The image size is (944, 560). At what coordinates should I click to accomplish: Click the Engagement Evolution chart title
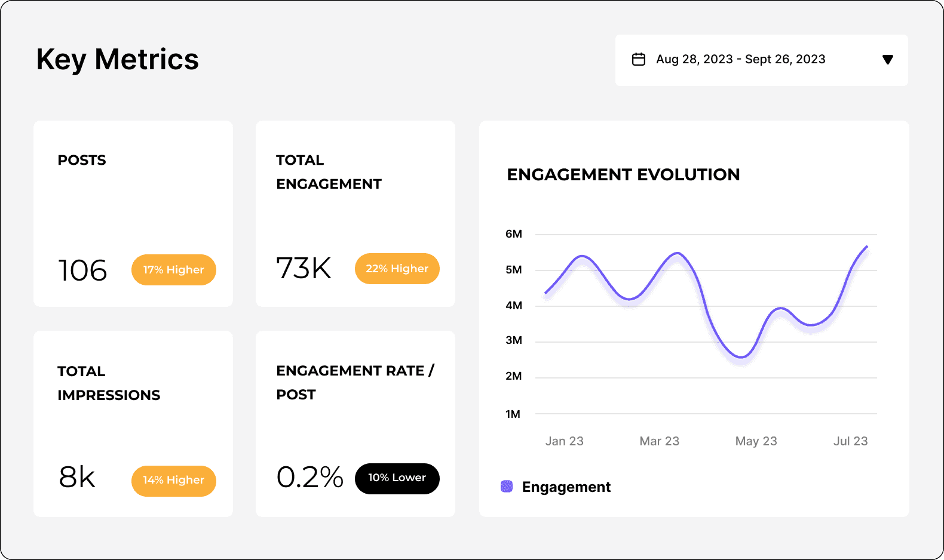pos(623,174)
